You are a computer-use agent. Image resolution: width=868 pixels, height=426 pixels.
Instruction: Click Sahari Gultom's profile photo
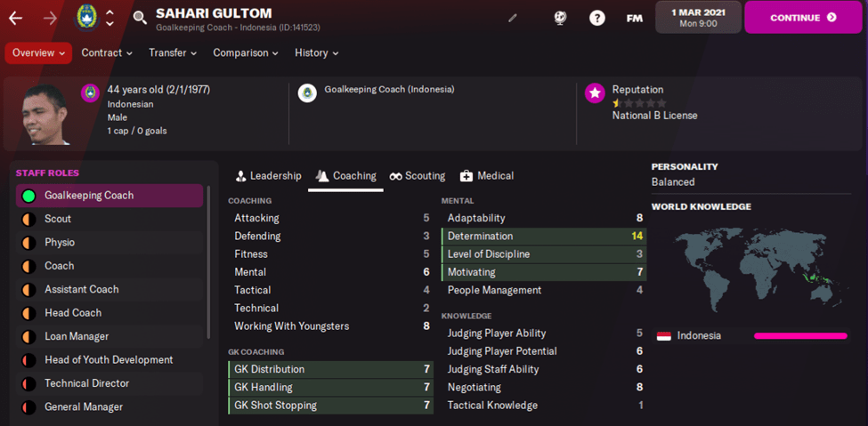click(x=45, y=115)
